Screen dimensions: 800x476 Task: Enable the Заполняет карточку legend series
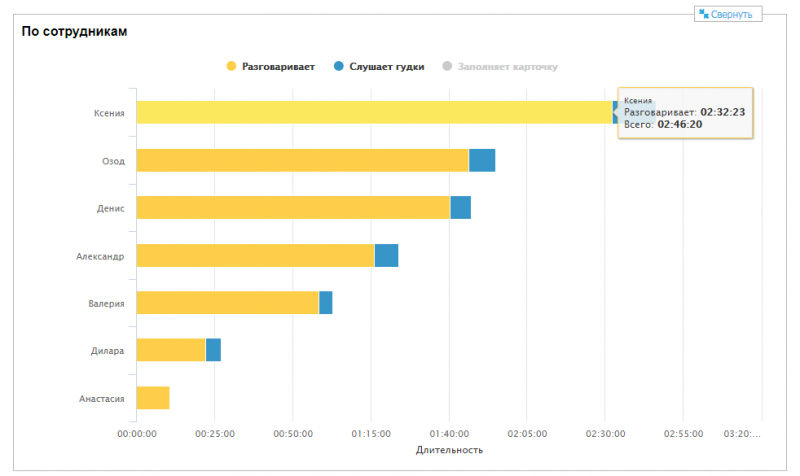tap(507, 67)
